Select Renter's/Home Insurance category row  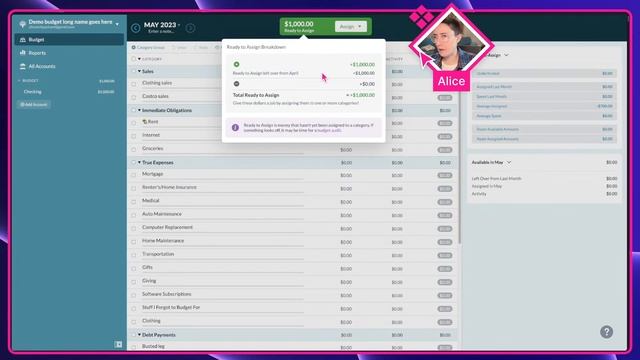pyautogui.click(x=292, y=188)
